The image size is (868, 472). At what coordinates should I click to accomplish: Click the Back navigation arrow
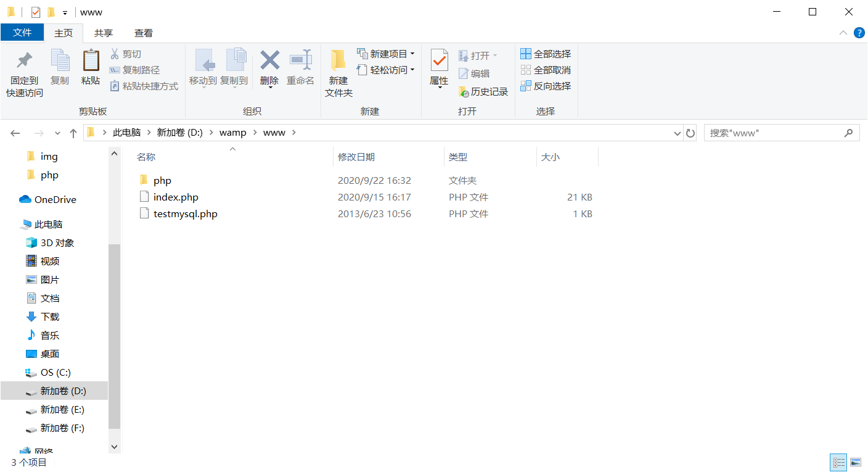15,133
